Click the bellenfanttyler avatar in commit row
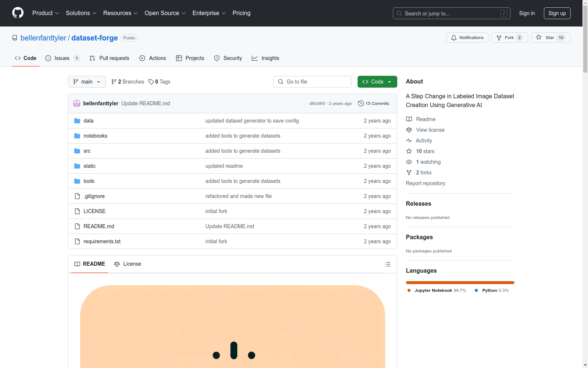 (77, 103)
